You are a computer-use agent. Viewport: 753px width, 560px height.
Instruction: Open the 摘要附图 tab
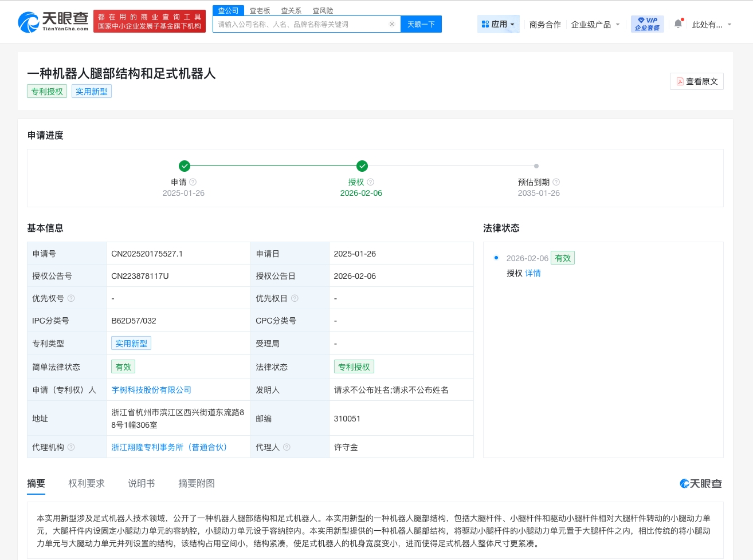[x=196, y=483]
